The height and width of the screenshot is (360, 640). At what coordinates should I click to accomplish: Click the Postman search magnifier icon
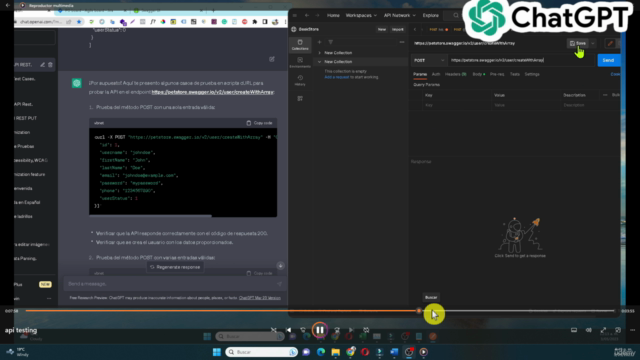pyautogui.click(x=456, y=16)
